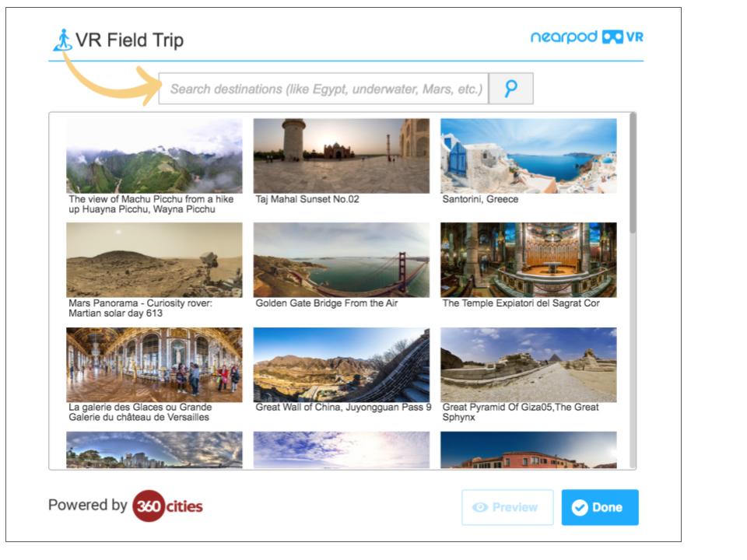Click the Done button
Screen dimensions: 747x560
pos(600,507)
